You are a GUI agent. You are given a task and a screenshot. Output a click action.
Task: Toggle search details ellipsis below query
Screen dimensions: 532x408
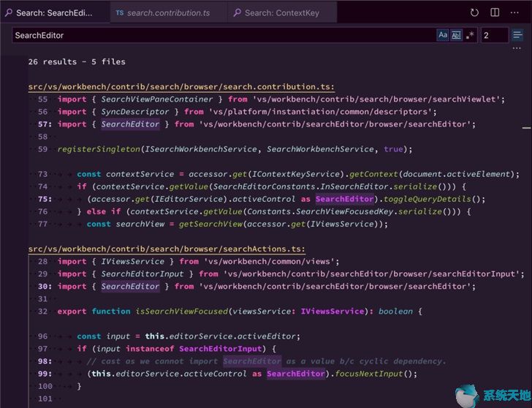[517, 48]
